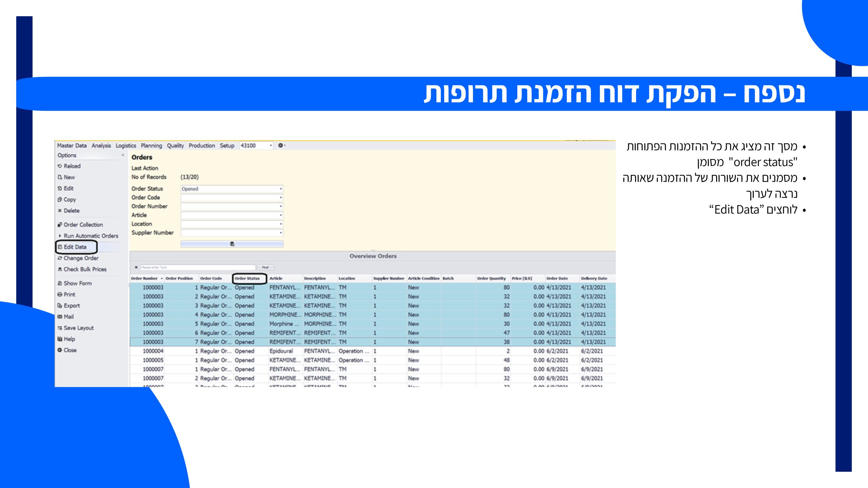Image resolution: width=868 pixels, height=488 pixels.
Task: Click the filter apply button below Supplier Number
Action: coord(232,244)
